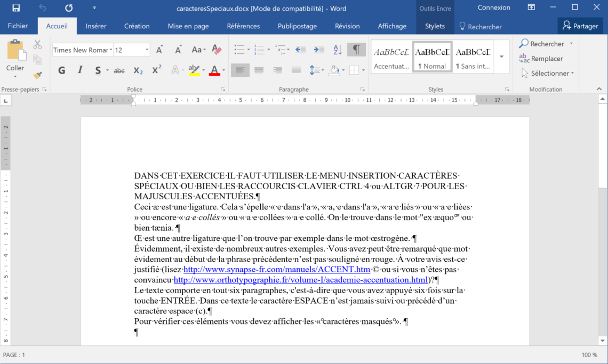Apply the yellow text highlight color

(194, 70)
